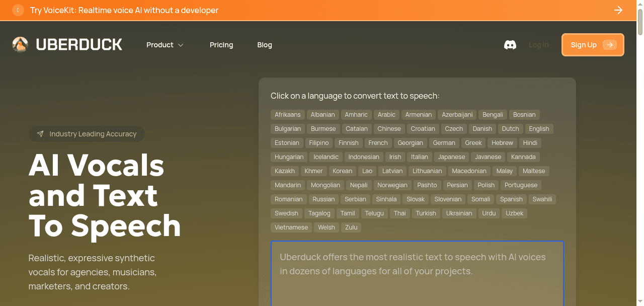644x306 pixels.
Task: Choose Danish language
Action: coord(482,129)
